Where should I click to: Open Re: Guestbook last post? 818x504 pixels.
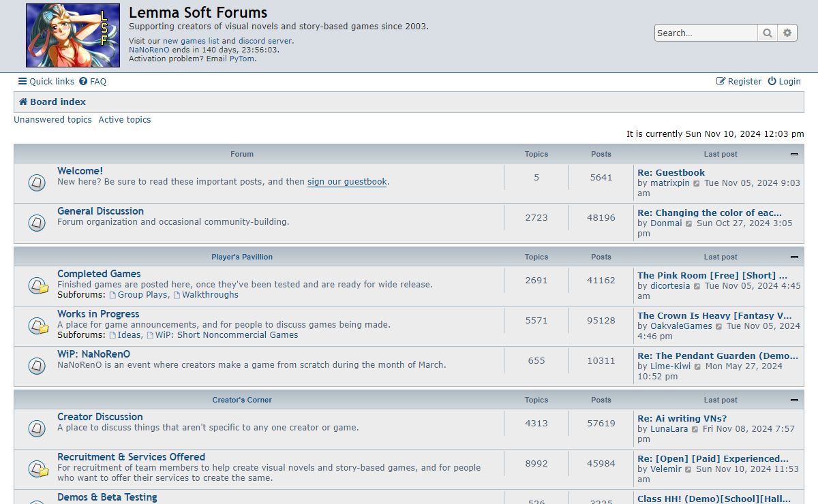click(x=671, y=173)
